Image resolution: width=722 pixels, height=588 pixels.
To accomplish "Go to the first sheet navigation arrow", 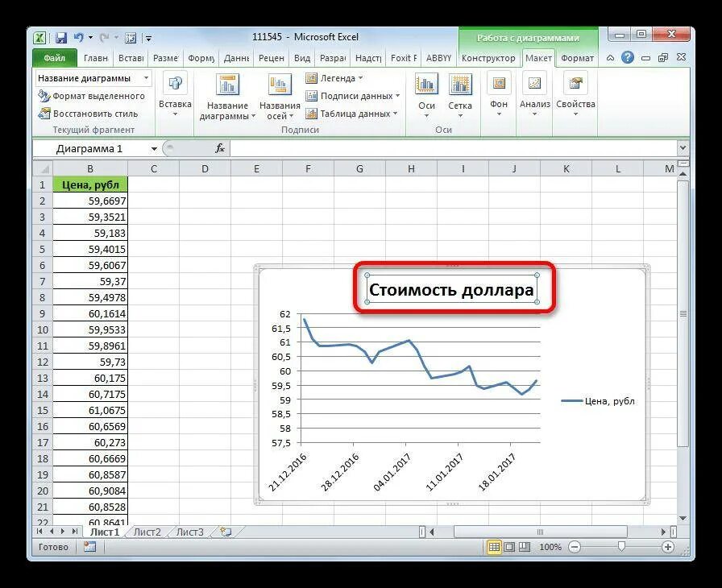I will pos(39,532).
